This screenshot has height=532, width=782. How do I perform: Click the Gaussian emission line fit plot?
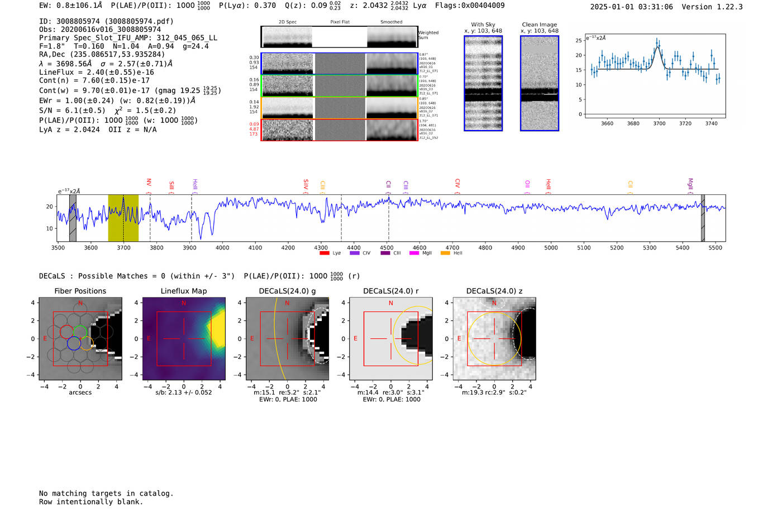point(655,76)
